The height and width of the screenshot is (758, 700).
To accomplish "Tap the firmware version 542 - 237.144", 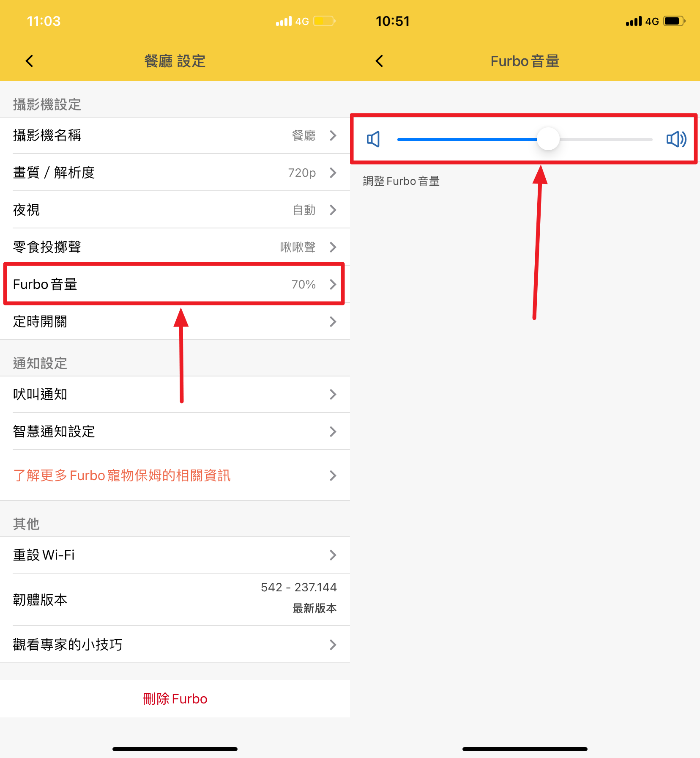I will [298, 587].
